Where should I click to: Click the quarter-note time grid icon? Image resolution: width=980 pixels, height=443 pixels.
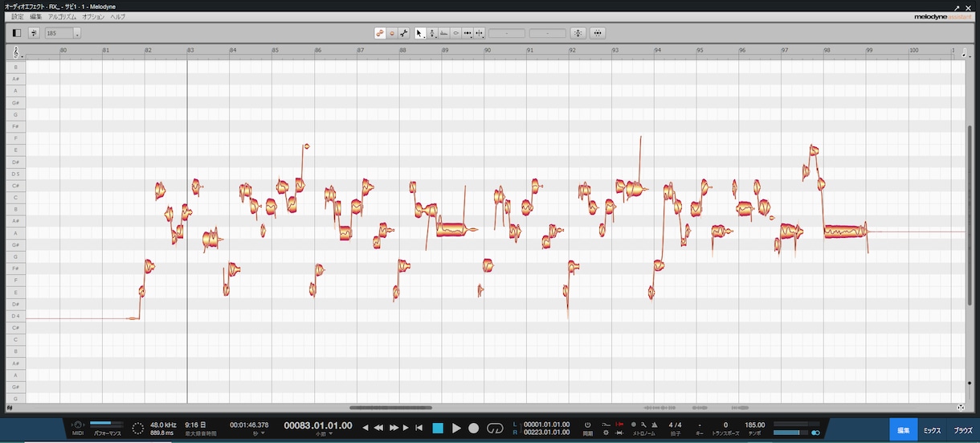coord(965,52)
